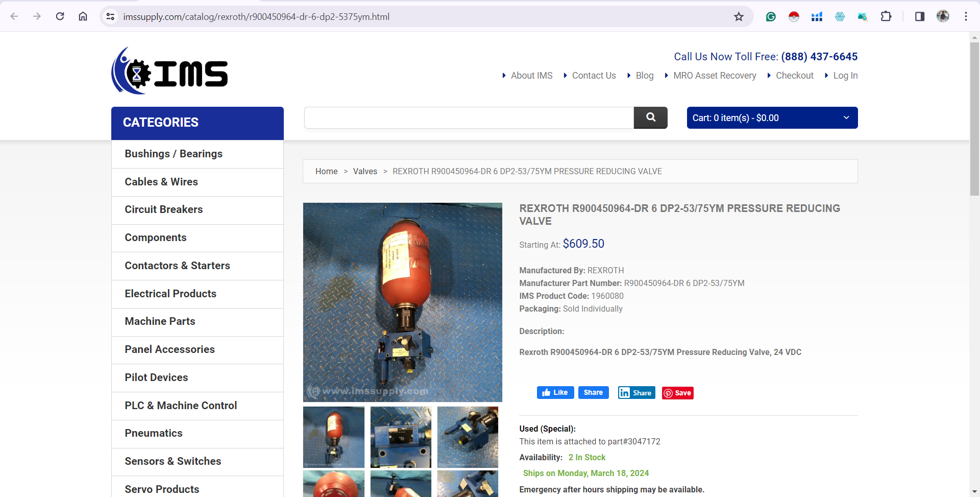Go back to the previous browser page

(14, 16)
